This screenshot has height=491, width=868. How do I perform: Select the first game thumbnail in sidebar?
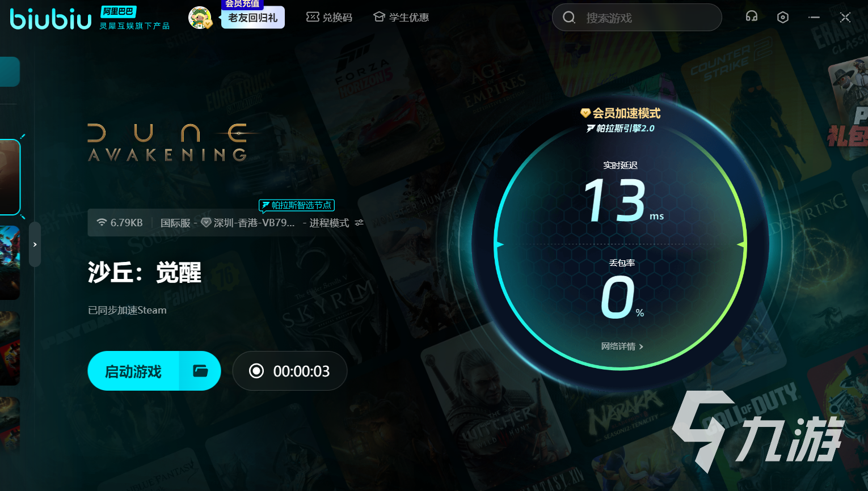(x=10, y=177)
